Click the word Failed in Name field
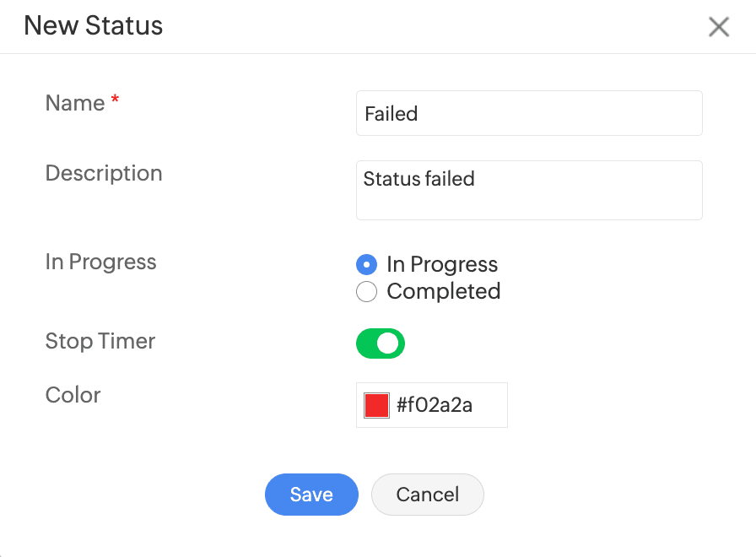Viewport: 756px width, 557px height. (x=391, y=113)
